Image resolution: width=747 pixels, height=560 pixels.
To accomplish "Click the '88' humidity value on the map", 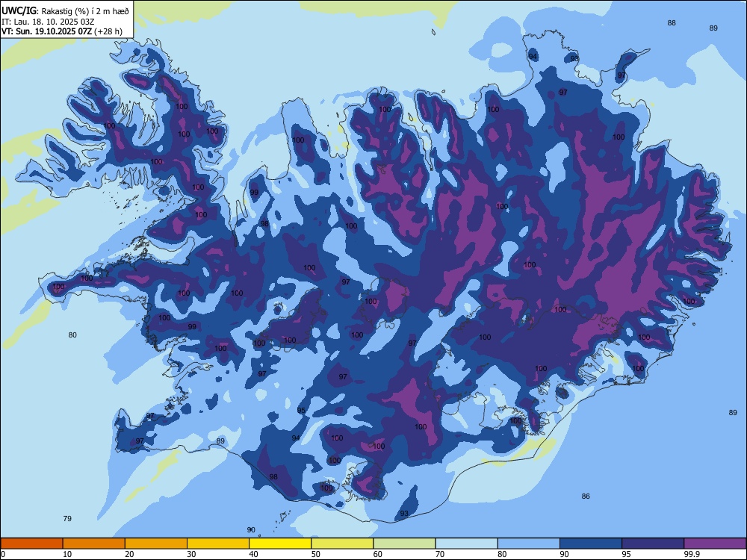I will (x=672, y=23).
